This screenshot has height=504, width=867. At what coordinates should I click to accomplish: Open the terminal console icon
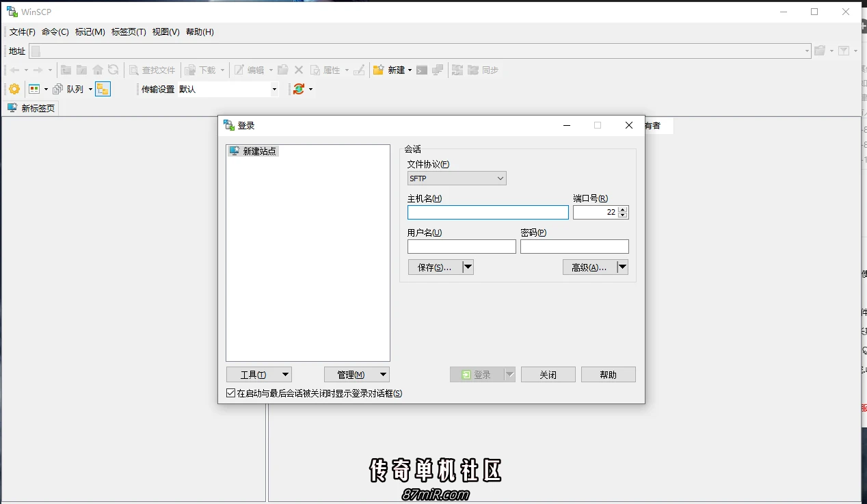tap(422, 70)
